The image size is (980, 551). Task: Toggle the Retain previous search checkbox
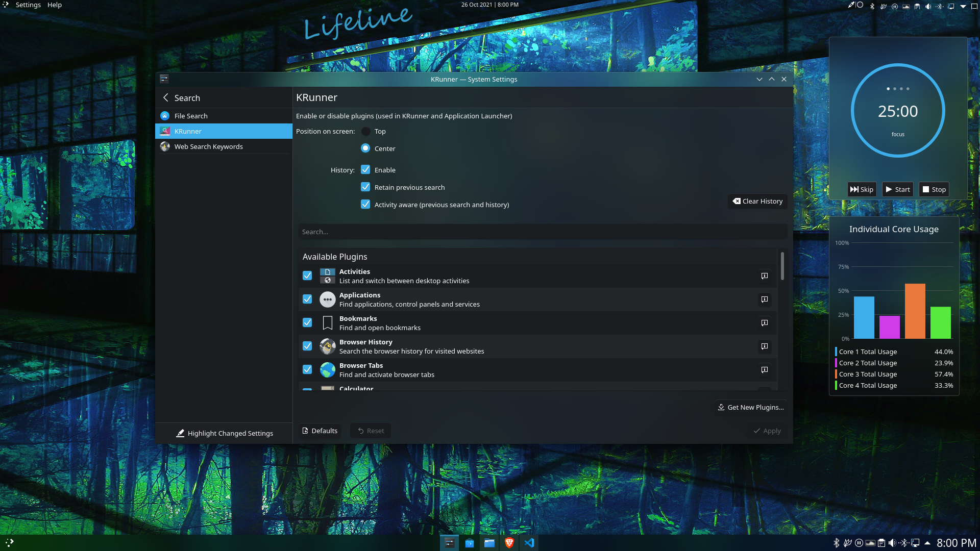(365, 187)
